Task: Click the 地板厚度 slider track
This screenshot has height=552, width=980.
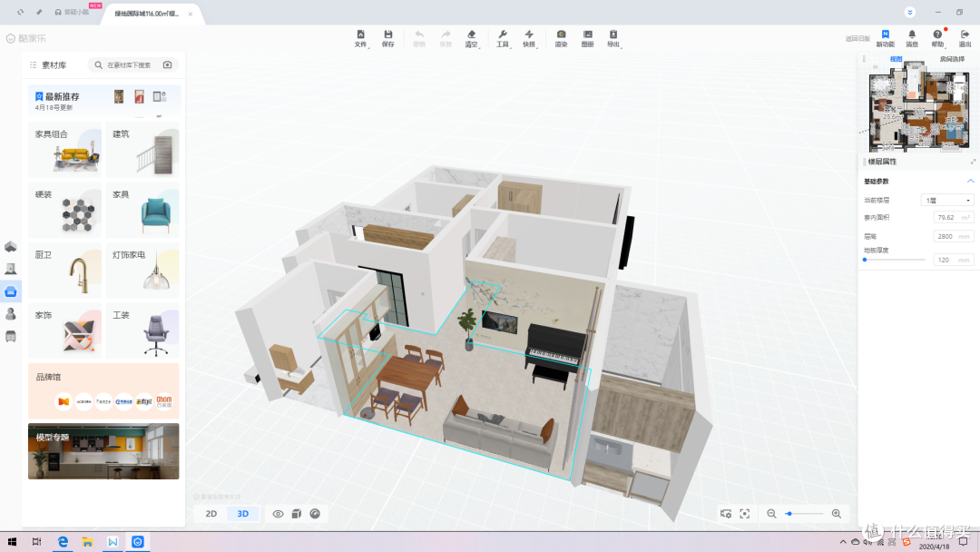Action: 895,260
